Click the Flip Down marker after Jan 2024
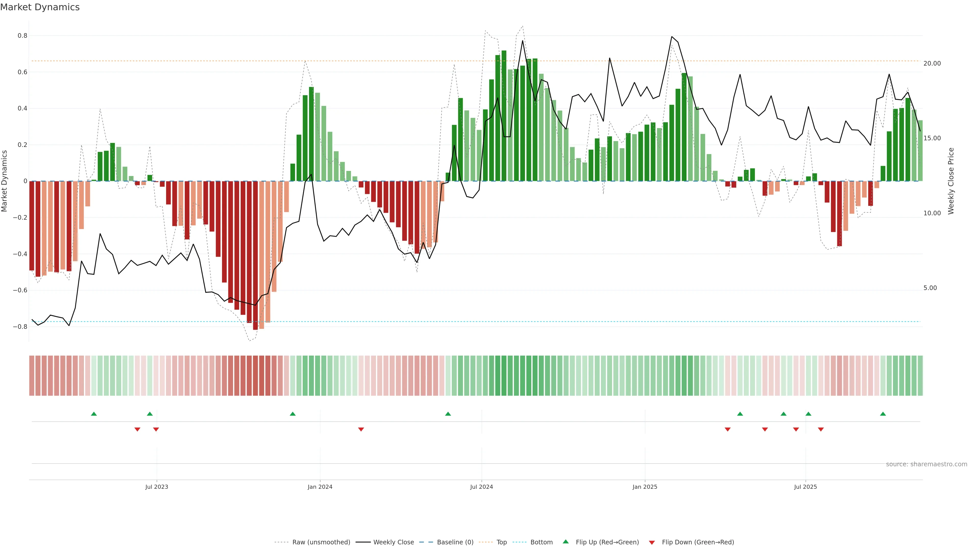 tap(361, 429)
